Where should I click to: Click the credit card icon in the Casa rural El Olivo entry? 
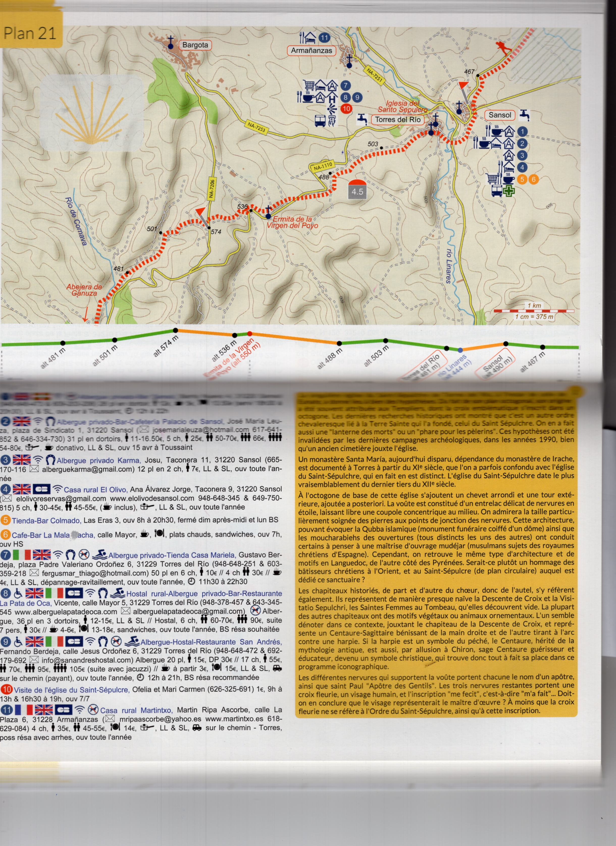(x=41, y=489)
